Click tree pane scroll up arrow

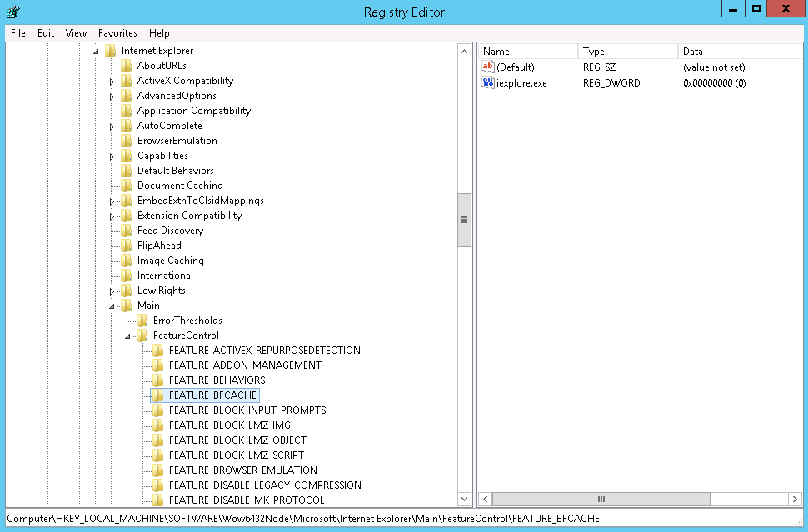click(x=464, y=51)
